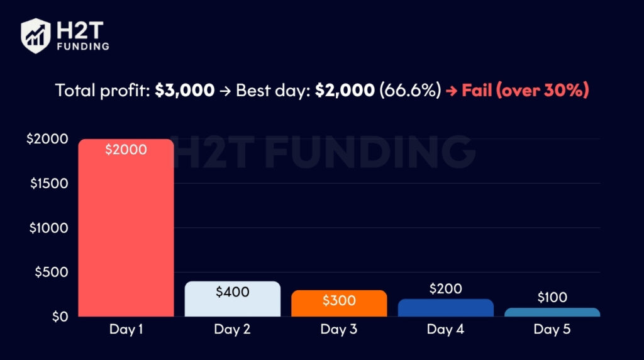The width and height of the screenshot is (644, 360).
Task: Click the $100 value label above Day 5
Action: pos(552,298)
